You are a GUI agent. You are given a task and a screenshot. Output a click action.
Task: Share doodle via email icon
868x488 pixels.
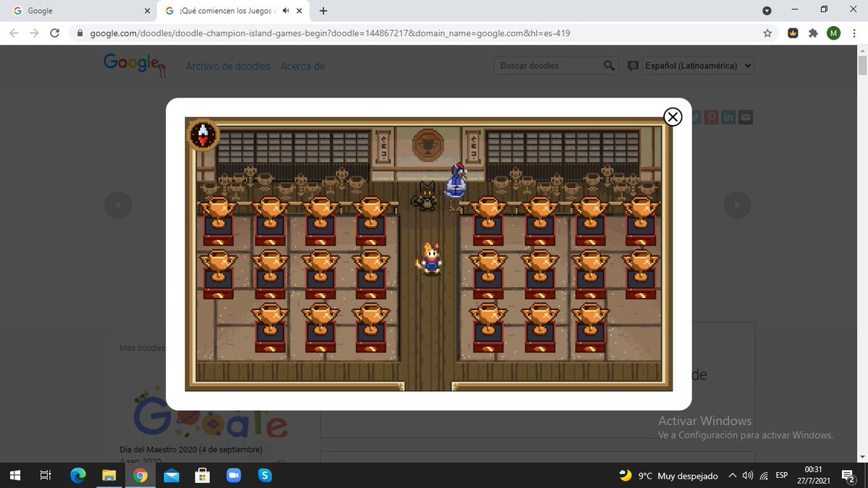click(x=745, y=117)
